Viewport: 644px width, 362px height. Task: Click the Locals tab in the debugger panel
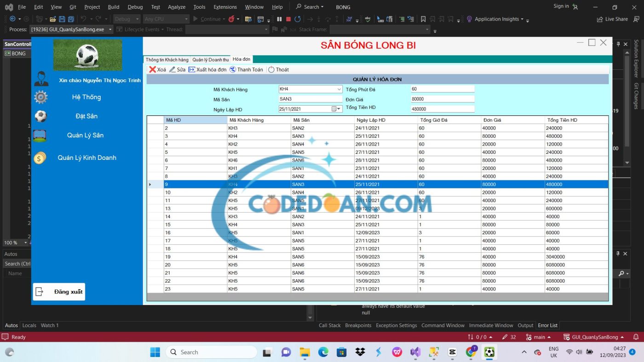tap(29, 325)
